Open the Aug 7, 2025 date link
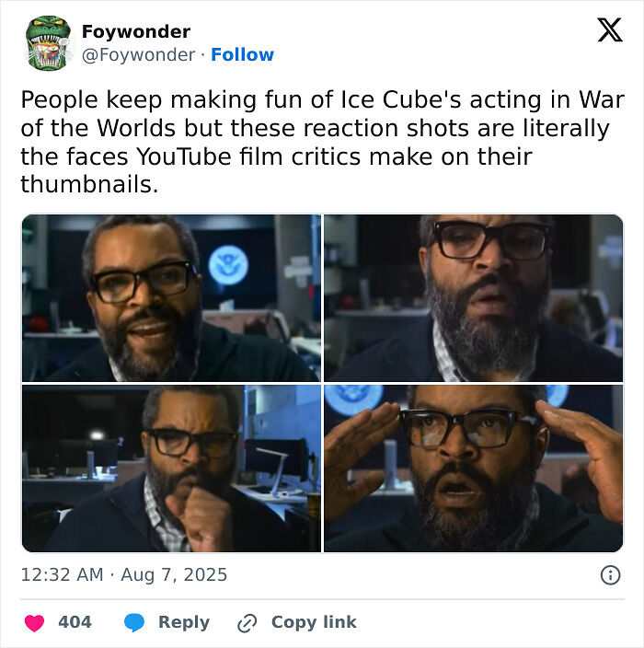Screen dimensions: 644x648 pos(174,575)
